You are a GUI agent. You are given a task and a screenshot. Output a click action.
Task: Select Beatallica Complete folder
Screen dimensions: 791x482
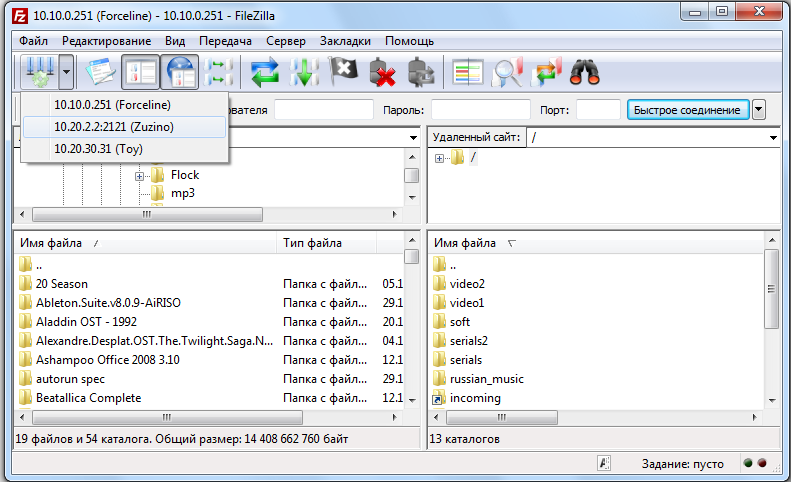click(88, 398)
